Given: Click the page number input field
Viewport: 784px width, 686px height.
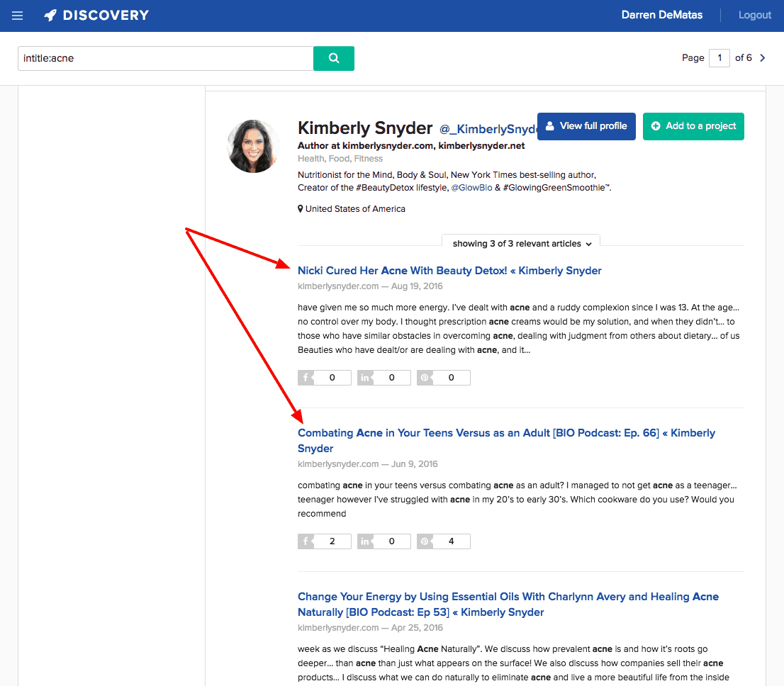Looking at the screenshot, I should (x=719, y=57).
